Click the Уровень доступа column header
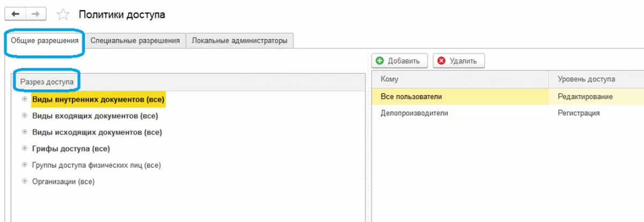 click(586, 80)
